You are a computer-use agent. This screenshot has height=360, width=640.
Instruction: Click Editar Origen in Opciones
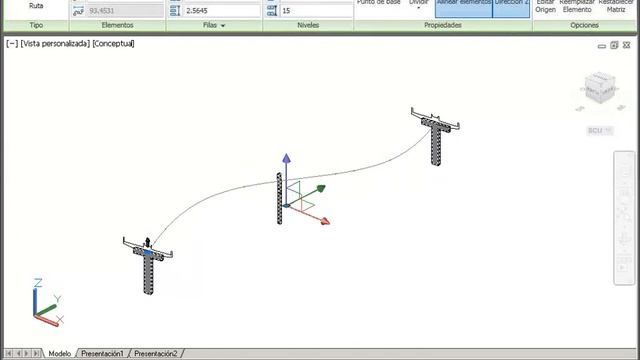pyautogui.click(x=545, y=6)
